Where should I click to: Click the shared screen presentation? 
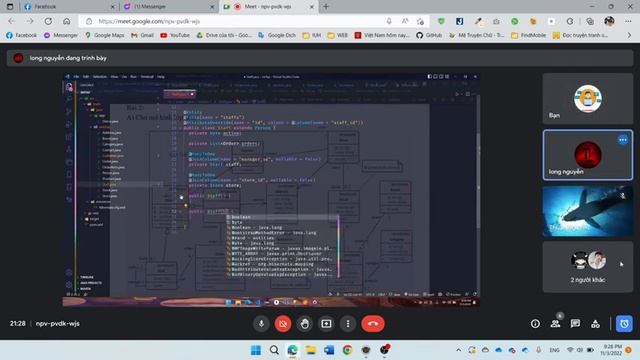271,190
